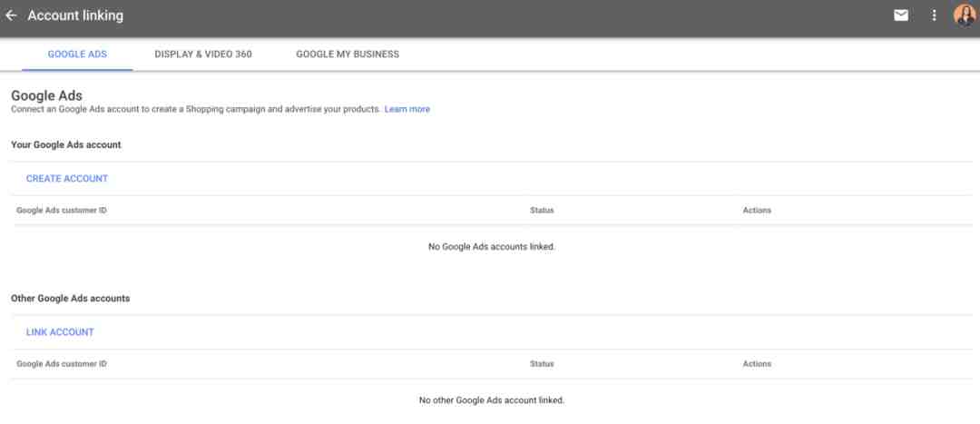
Task: Click Actions column header under Other Google Ads accounts
Action: click(x=757, y=364)
